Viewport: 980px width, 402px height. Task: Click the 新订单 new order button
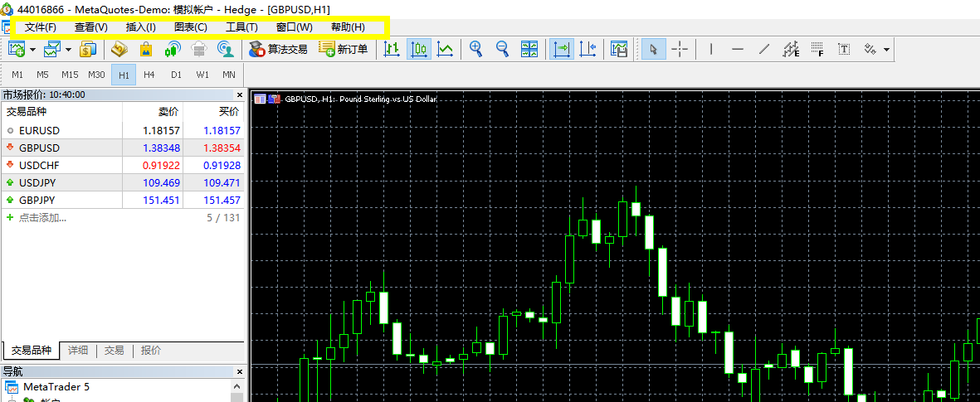(343, 50)
